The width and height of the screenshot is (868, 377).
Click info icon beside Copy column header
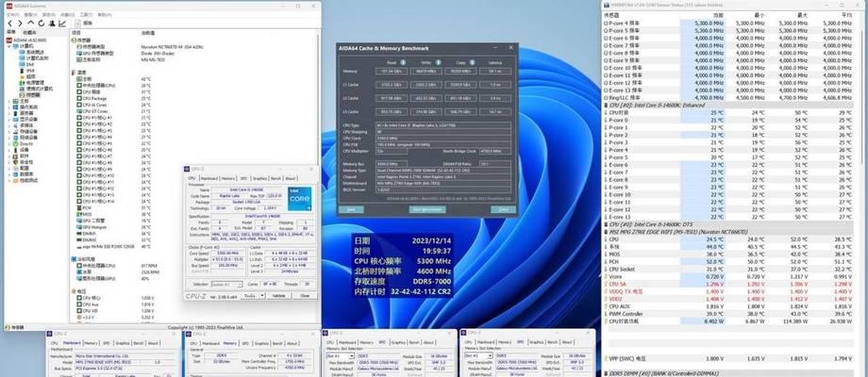472,62
